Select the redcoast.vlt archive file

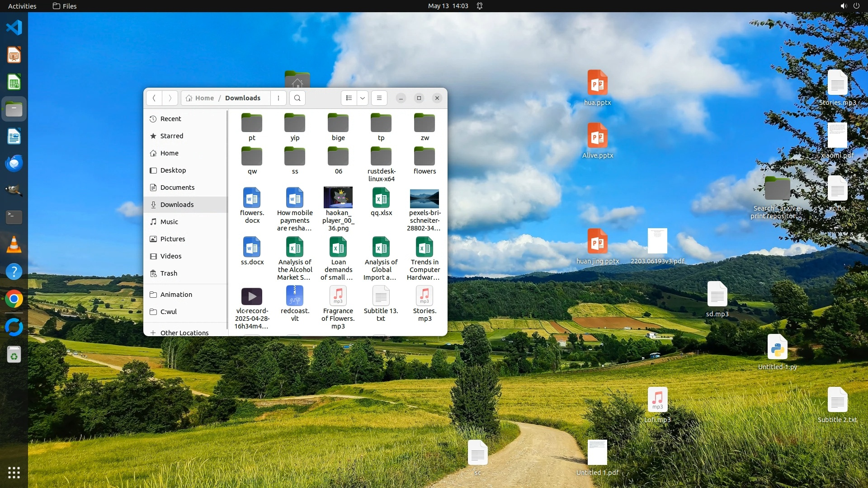[295, 296]
